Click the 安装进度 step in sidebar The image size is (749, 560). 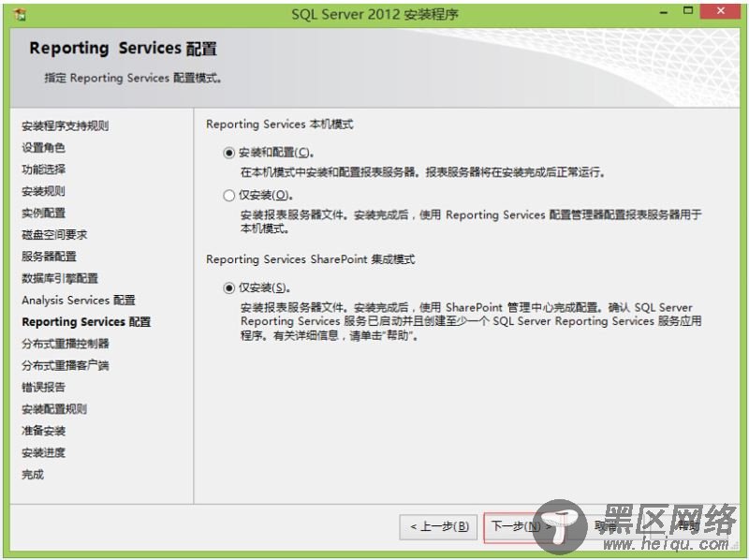click(43, 452)
